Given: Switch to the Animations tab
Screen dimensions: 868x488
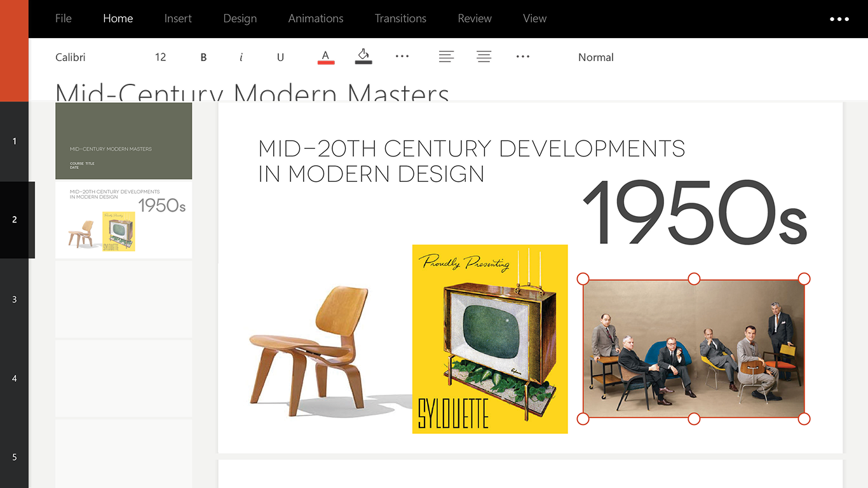Looking at the screenshot, I should (x=316, y=18).
